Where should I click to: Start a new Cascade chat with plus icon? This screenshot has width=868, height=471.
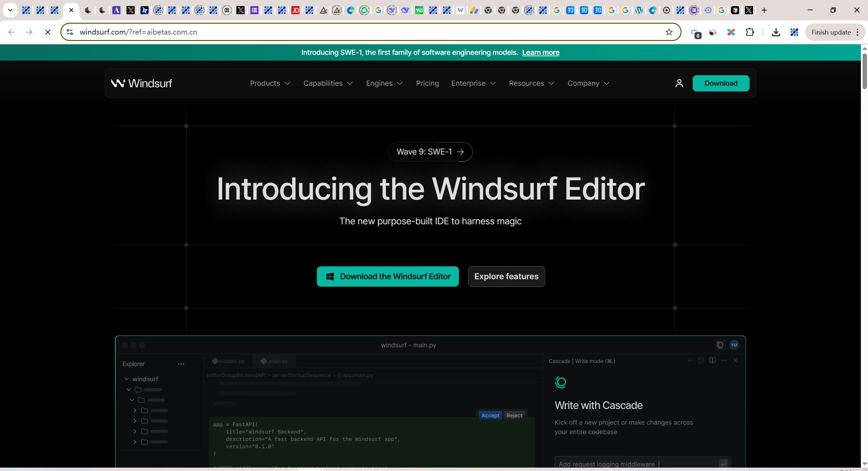coord(689,361)
